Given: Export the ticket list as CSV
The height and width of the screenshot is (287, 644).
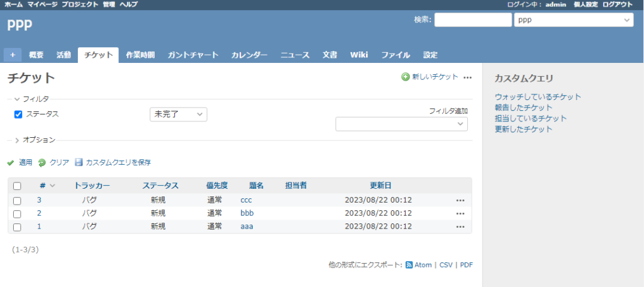Looking at the screenshot, I should point(446,265).
